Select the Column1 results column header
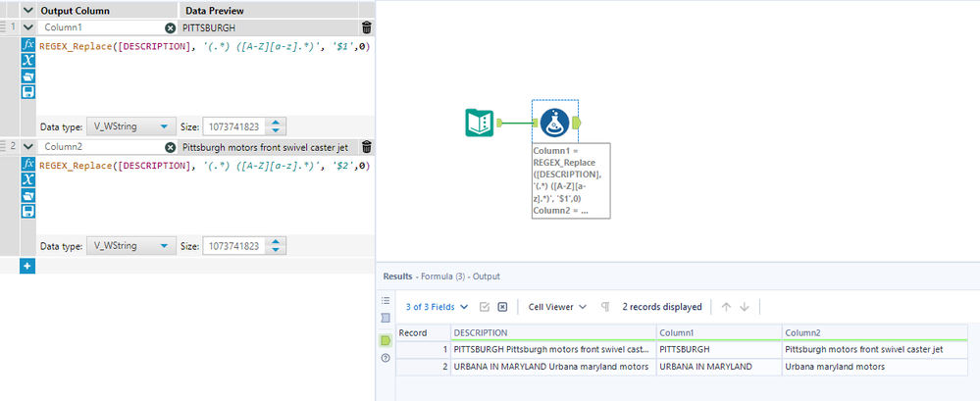The height and width of the screenshot is (401, 980). pos(719,333)
